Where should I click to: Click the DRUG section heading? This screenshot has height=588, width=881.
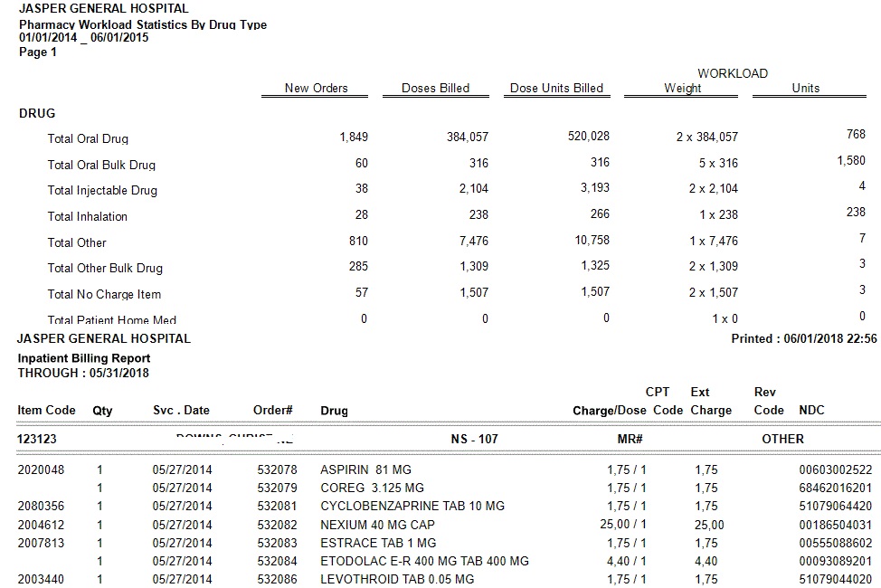pyautogui.click(x=37, y=114)
